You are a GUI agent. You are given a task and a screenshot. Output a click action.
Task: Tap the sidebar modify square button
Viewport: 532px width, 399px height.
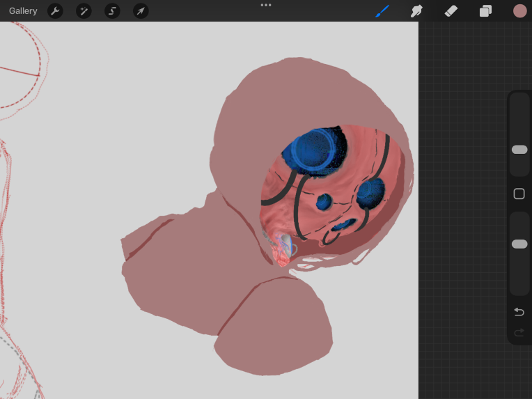(519, 194)
